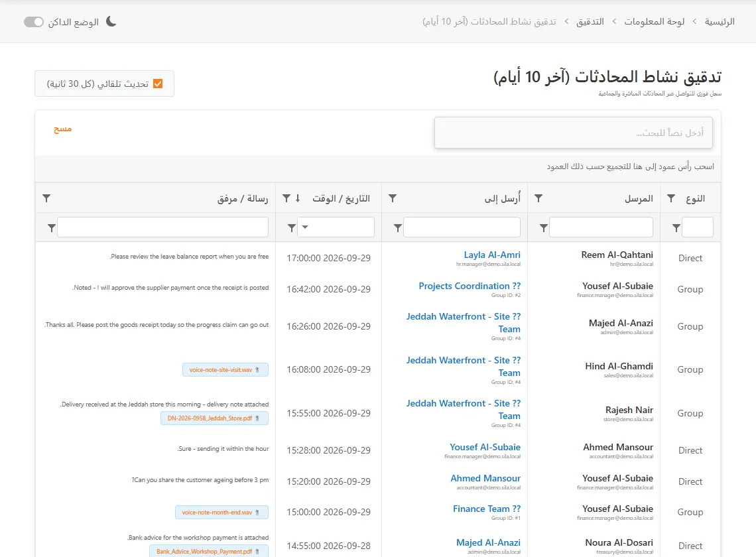Click paperclip icon on DN-2026-0958_Jeddah_Store.pdf
Screen dimensions: 756x557
[257, 418]
